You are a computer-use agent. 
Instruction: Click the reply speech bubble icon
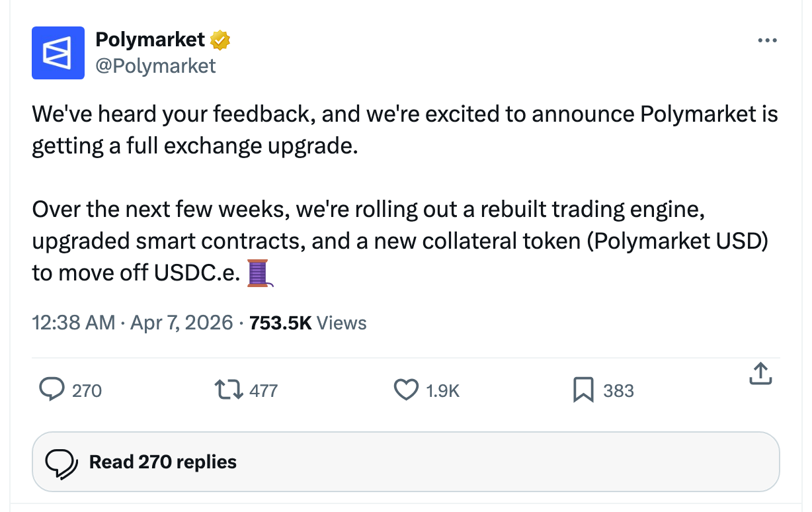tap(52, 390)
